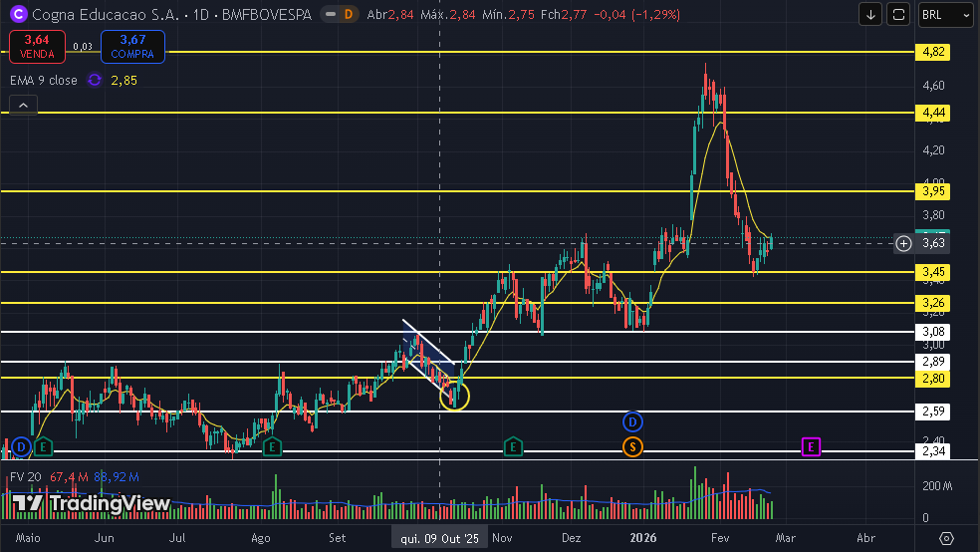Click the Jul label on the time axis
The width and height of the screenshot is (980, 552).
[x=177, y=538]
